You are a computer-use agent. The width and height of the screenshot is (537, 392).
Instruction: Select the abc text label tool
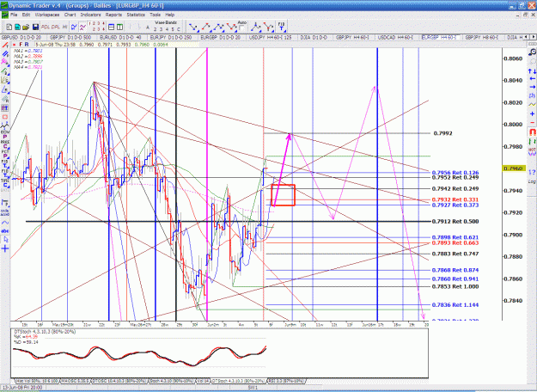tap(5, 231)
